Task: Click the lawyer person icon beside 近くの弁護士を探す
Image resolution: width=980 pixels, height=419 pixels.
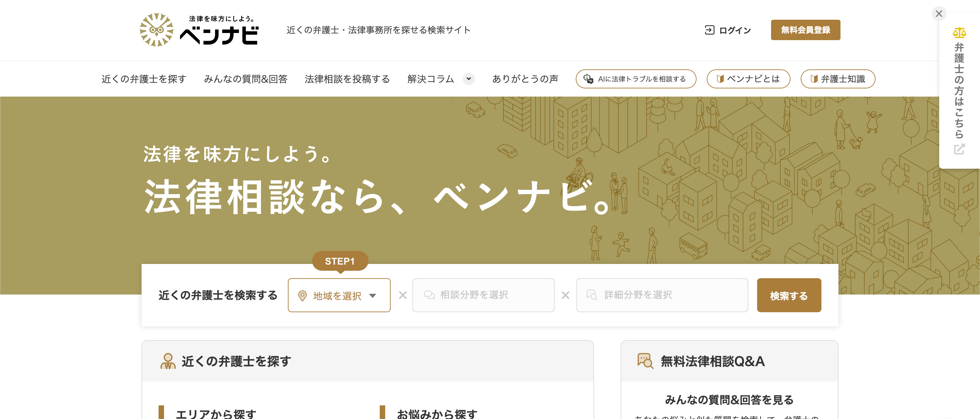Action: [x=168, y=361]
